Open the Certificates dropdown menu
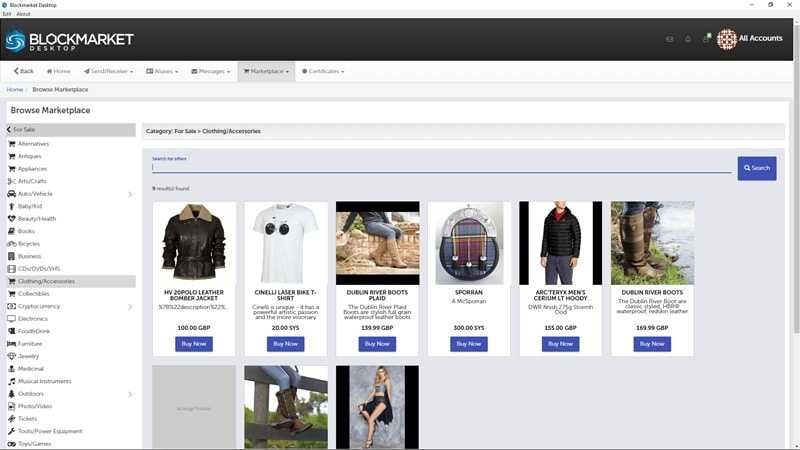Screen dimensions: 800x450 (323, 71)
